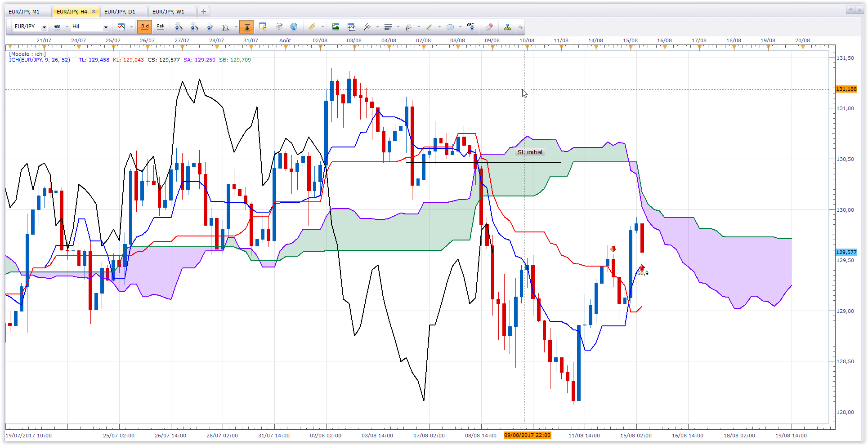
Task: Select the Fibonacci retracement lines tool
Action: [x=388, y=27]
